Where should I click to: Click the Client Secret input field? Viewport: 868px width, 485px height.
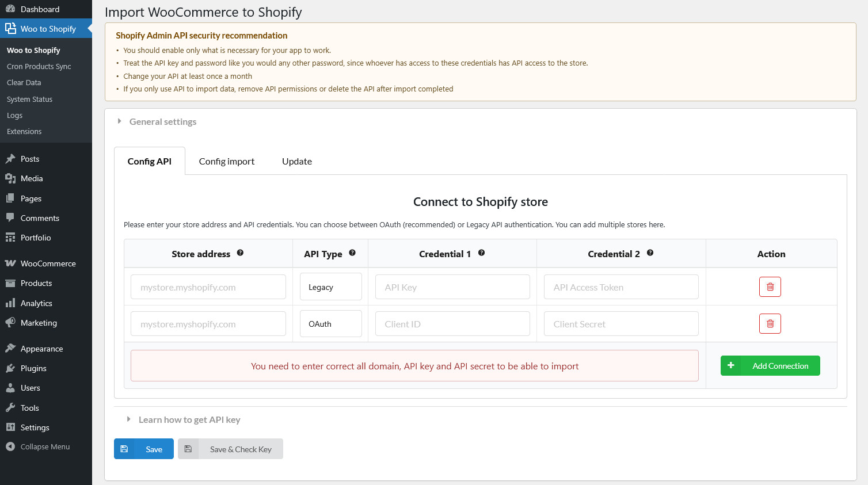(x=620, y=324)
